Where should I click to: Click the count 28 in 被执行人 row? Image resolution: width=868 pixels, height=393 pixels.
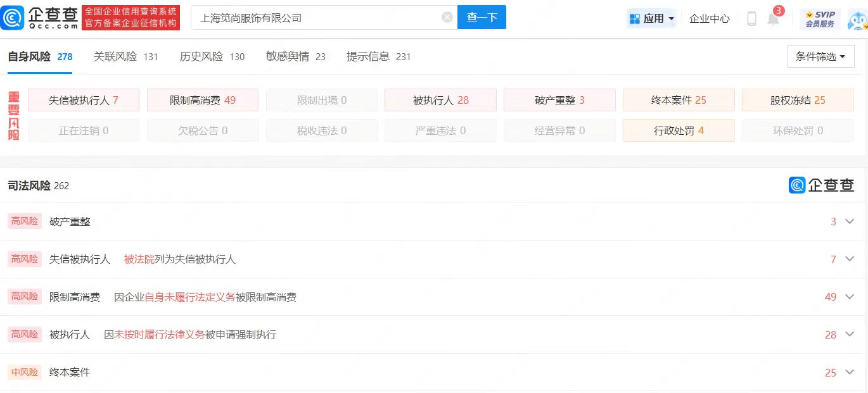coord(831,335)
